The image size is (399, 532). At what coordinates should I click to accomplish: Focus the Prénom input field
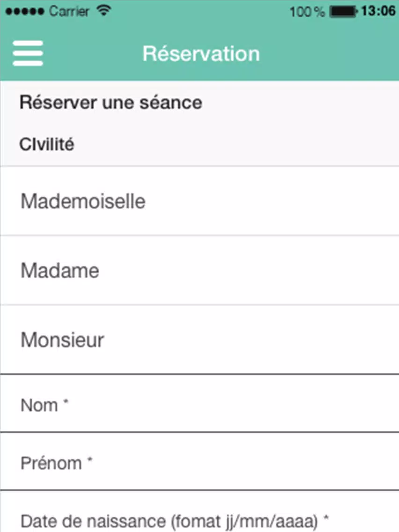pyautogui.click(x=199, y=461)
